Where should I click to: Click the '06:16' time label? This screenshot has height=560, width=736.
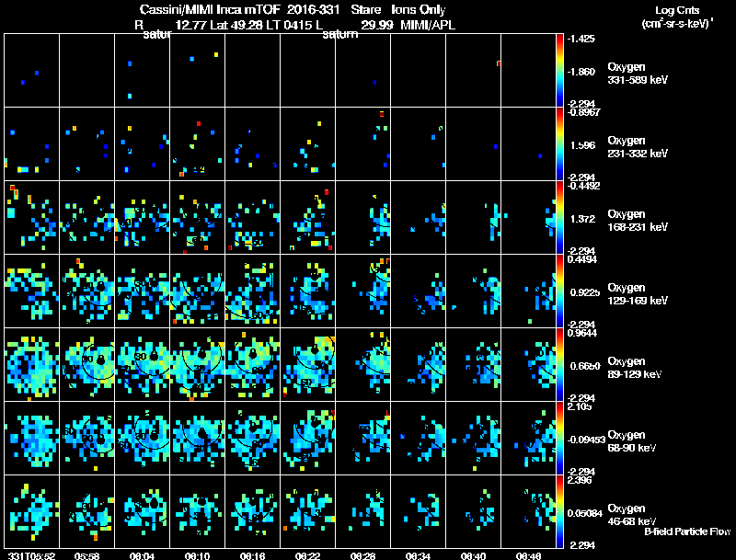pos(252,555)
